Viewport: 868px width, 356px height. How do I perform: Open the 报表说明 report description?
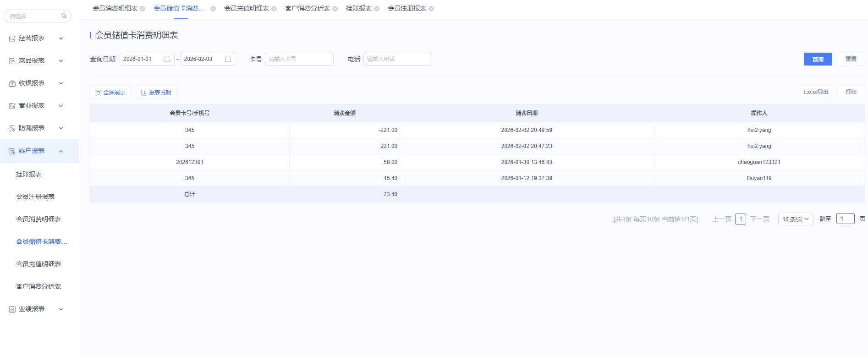tap(156, 92)
